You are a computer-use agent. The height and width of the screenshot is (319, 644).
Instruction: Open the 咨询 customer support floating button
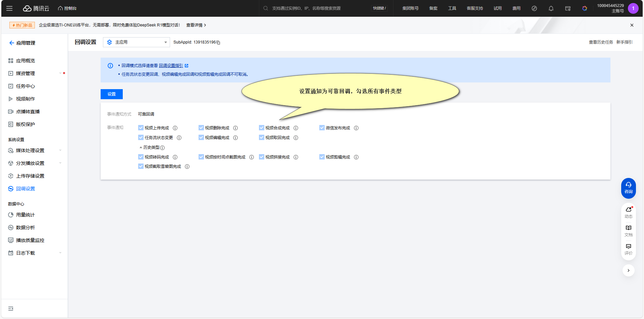[628, 188]
